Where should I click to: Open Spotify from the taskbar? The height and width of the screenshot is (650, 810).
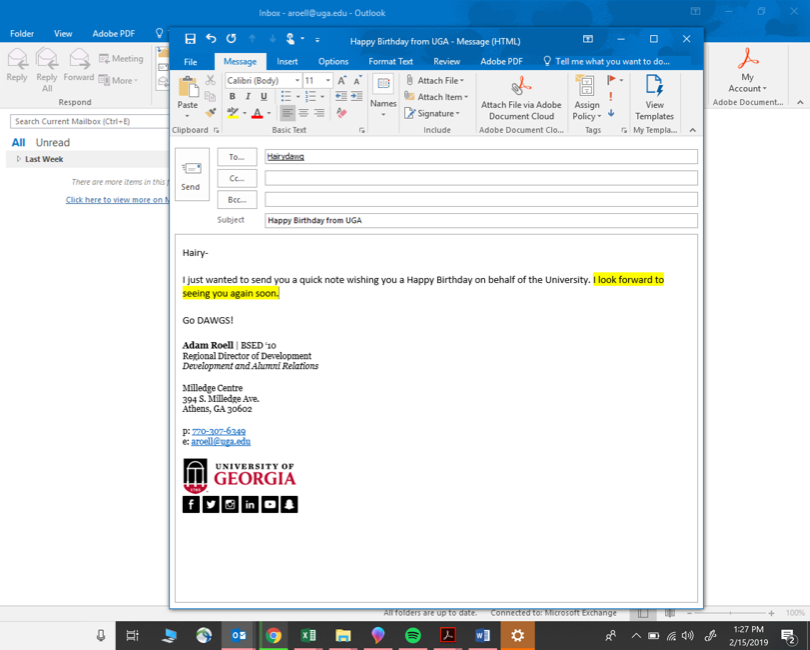click(x=413, y=636)
